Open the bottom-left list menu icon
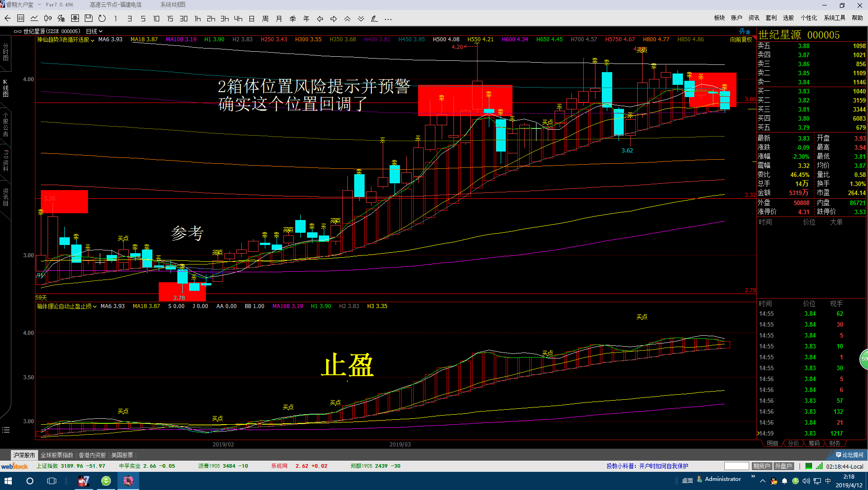 pyautogui.click(x=6, y=430)
